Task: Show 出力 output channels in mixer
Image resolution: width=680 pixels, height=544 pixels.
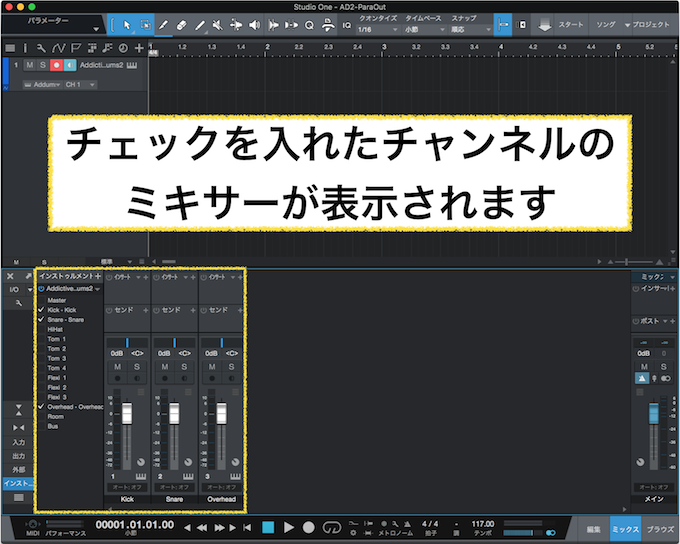Action: pos(19,456)
